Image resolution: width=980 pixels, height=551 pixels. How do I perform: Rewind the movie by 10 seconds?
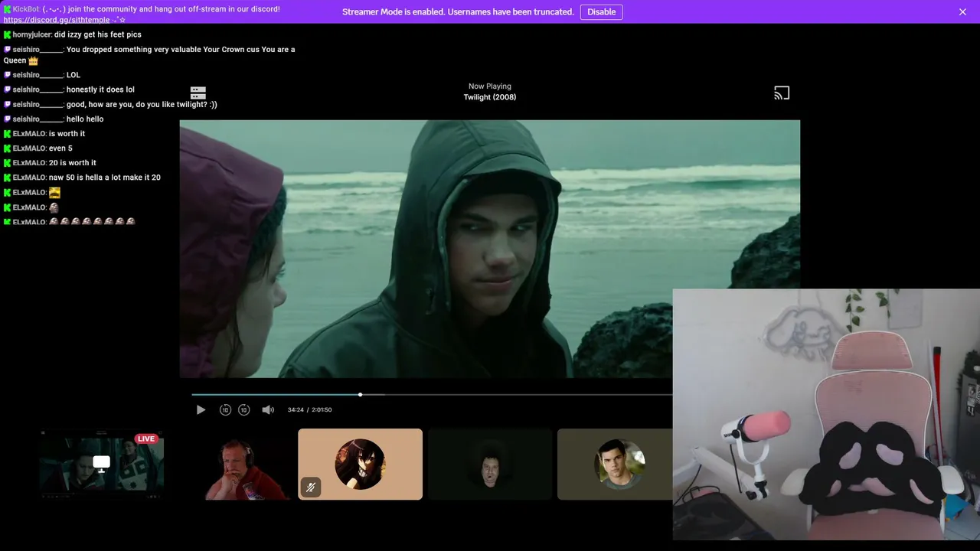point(225,410)
